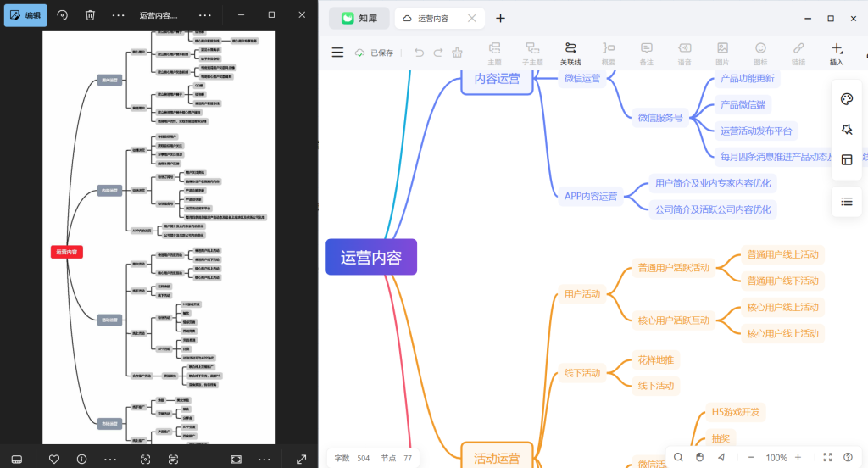This screenshot has width=868, height=468.
Task: Select the 运营活动发布平台 node
Action: pos(756,131)
